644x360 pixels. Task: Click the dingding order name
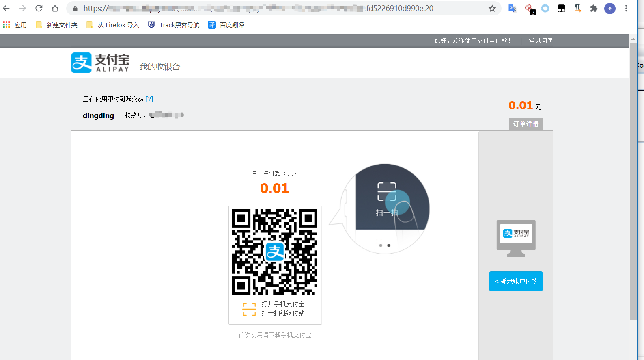tap(98, 116)
